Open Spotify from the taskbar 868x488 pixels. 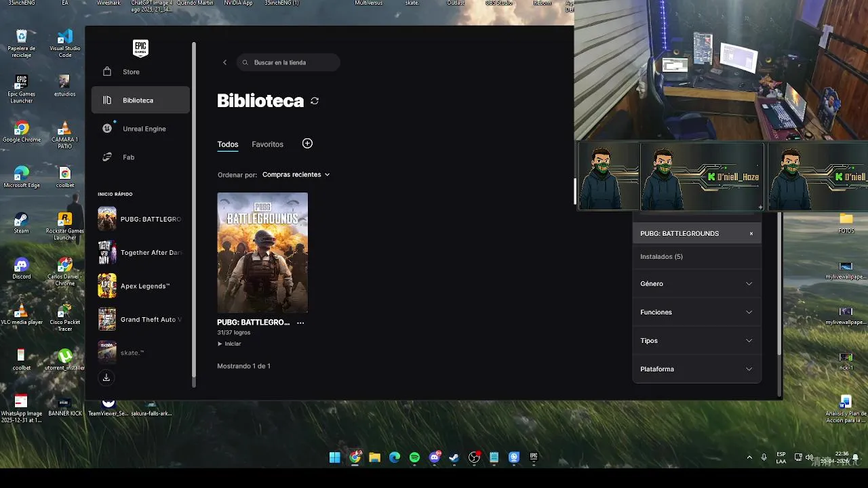click(414, 457)
